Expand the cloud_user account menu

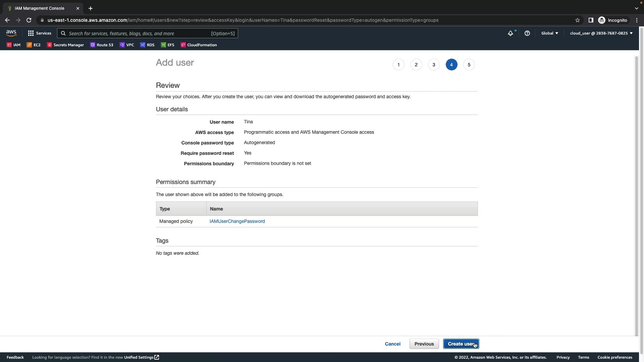tap(601, 33)
